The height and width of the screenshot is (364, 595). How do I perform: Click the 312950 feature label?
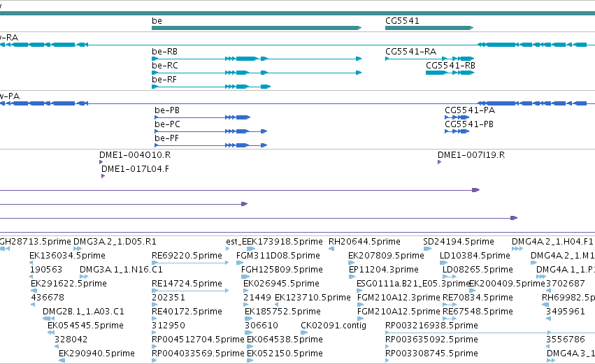point(169,326)
